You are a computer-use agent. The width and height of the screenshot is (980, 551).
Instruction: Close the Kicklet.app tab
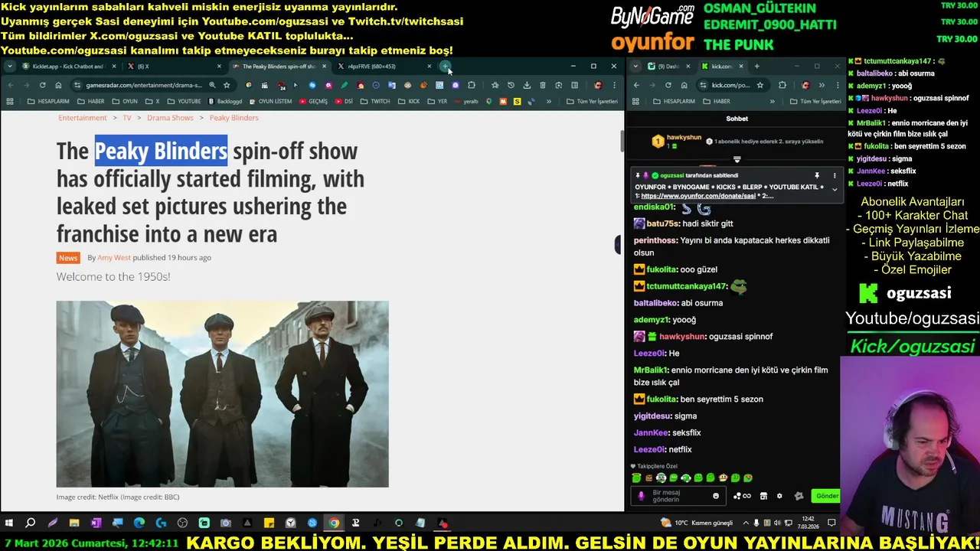(113, 66)
